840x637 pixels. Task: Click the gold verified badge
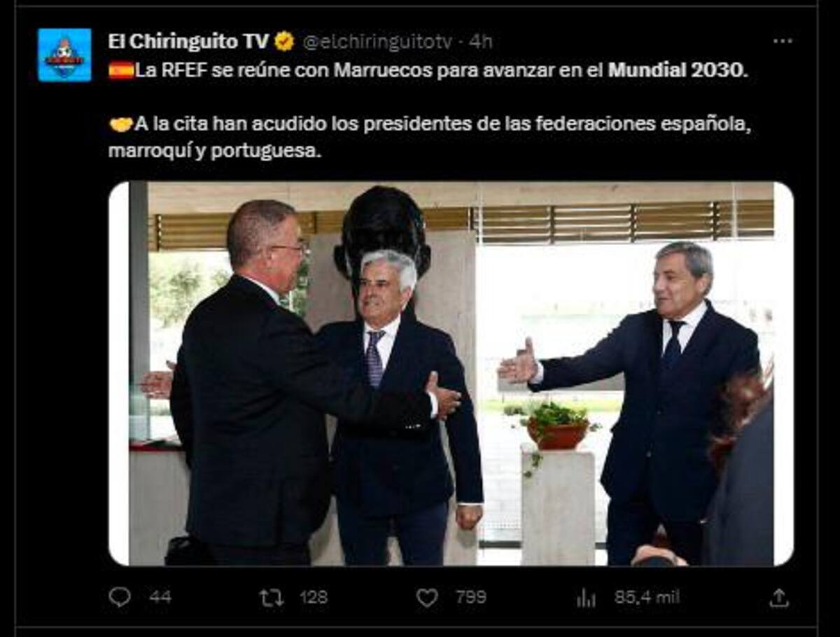pos(284,42)
